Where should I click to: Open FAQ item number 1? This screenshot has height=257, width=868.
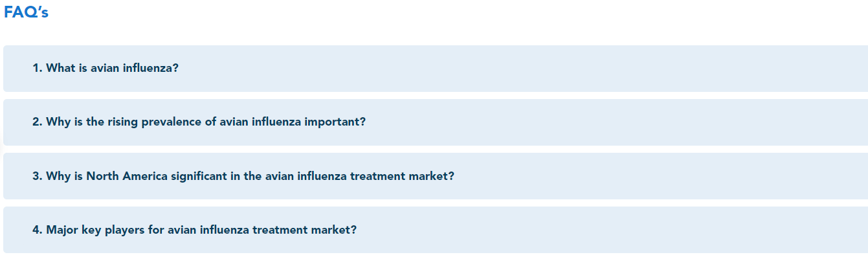click(x=435, y=68)
